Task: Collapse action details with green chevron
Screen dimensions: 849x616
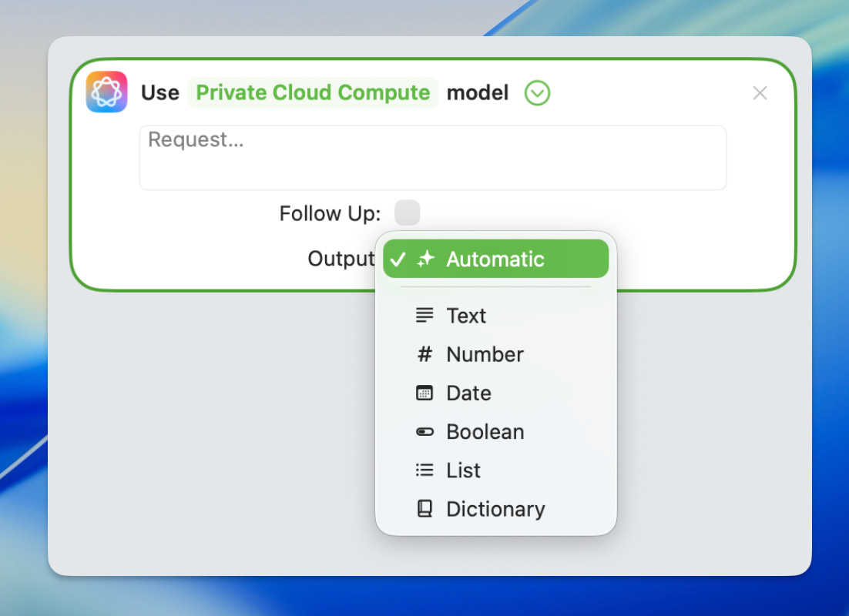Action: [x=537, y=93]
